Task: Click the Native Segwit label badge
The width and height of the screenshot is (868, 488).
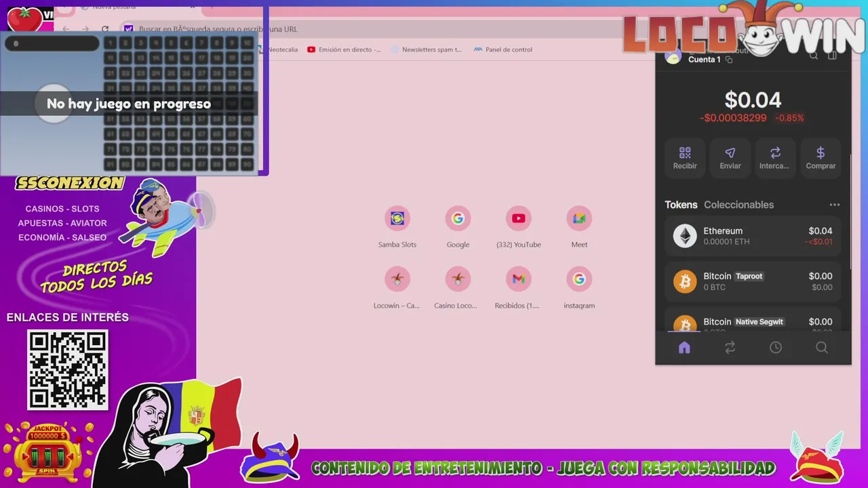Action: point(759,322)
